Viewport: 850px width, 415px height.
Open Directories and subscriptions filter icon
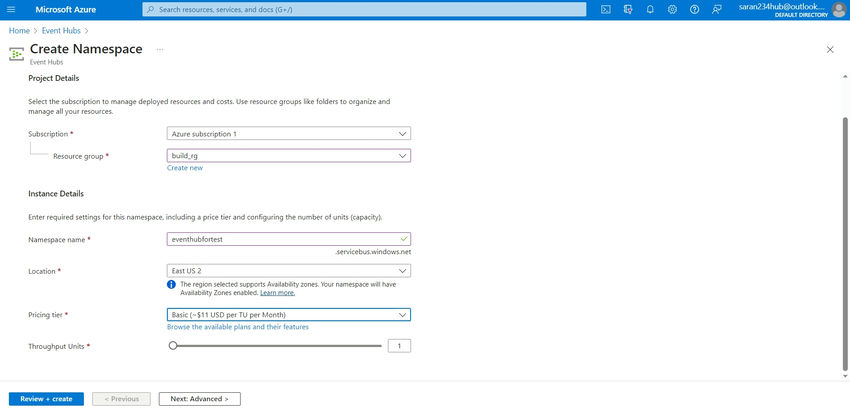pyautogui.click(x=628, y=9)
